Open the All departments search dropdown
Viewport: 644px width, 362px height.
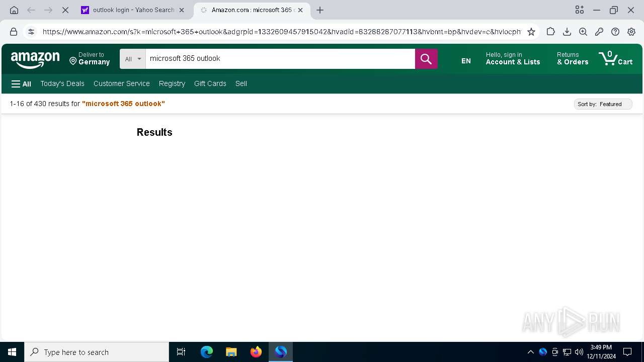(x=133, y=59)
